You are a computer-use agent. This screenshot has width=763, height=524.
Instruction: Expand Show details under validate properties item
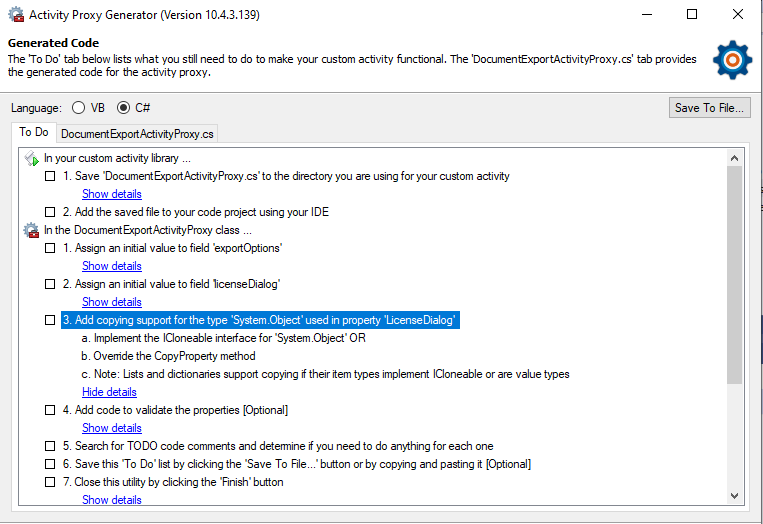(x=111, y=428)
